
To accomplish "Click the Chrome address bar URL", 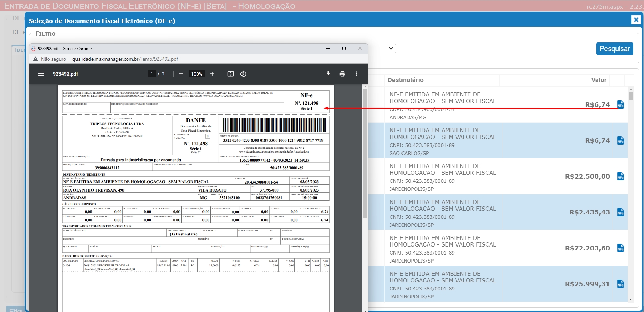I will [x=125, y=59].
